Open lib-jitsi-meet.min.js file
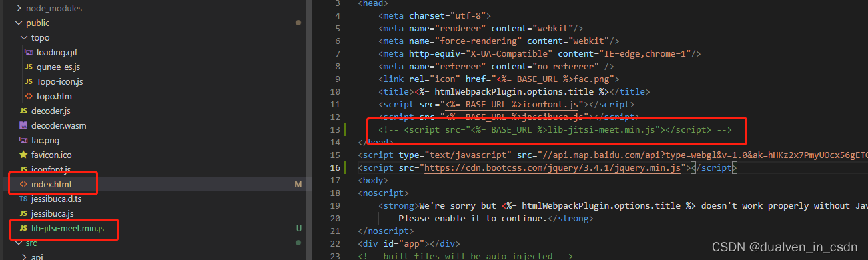 tap(67, 229)
